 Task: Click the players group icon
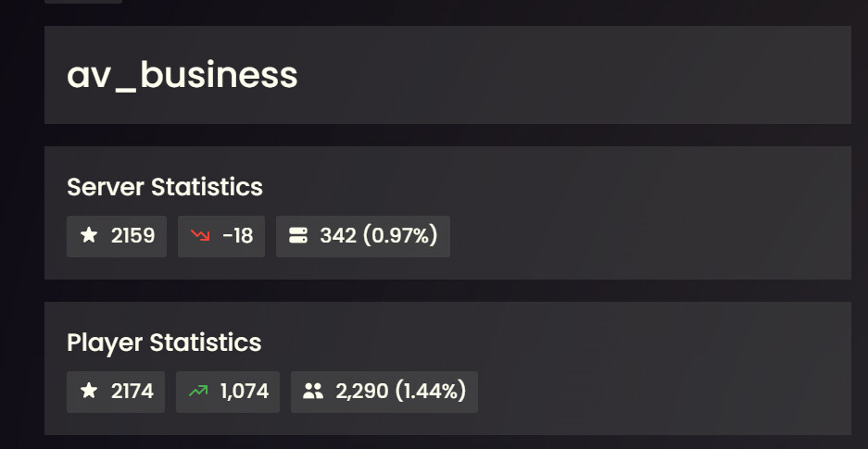pyautogui.click(x=313, y=392)
